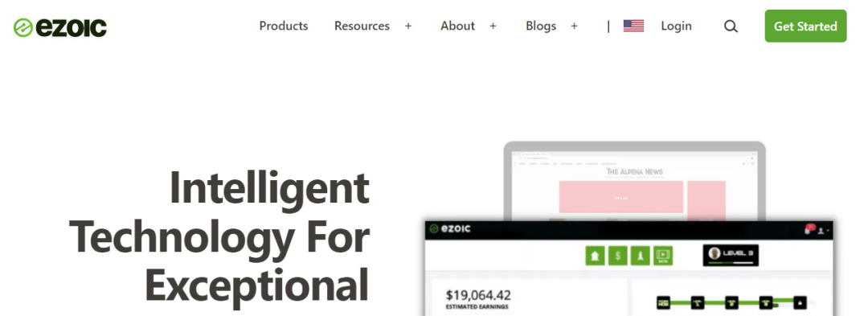868x316 pixels.
Task: Click the green video beta icon
Action: pos(662,256)
